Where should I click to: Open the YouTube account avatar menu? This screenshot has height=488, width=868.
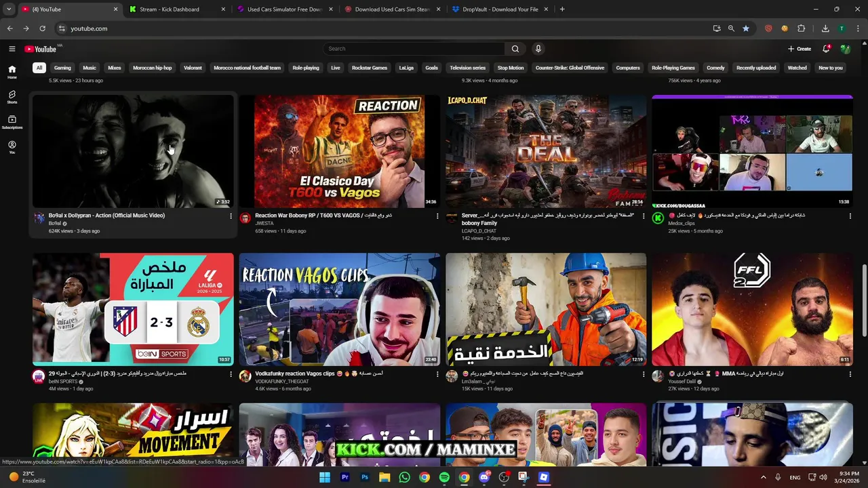[x=845, y=49]
